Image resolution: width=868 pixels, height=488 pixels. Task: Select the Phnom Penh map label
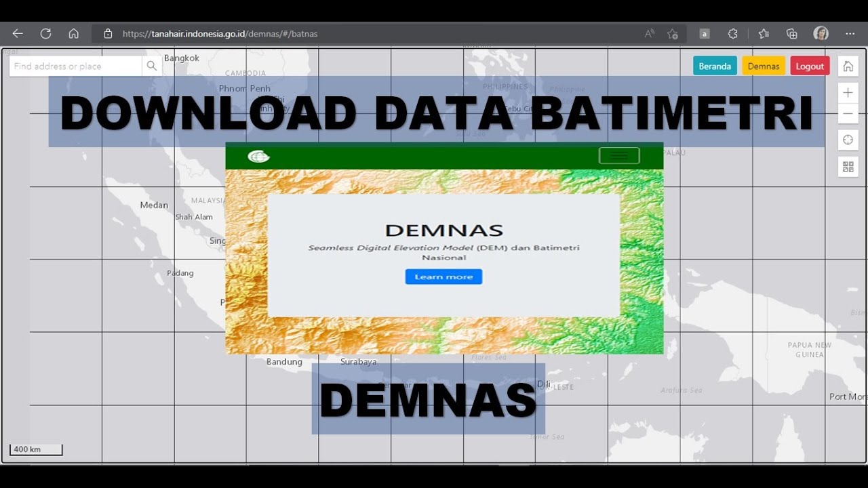[x=245, y=88]
